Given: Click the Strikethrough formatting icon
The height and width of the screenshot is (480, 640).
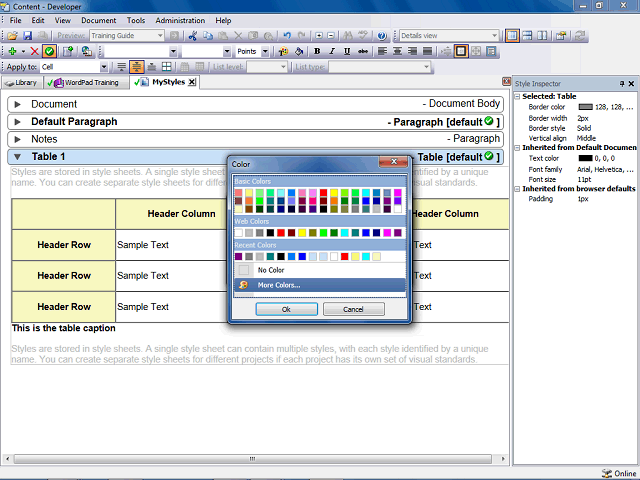Looking at the screenshot, I should (x=362, y=51).
